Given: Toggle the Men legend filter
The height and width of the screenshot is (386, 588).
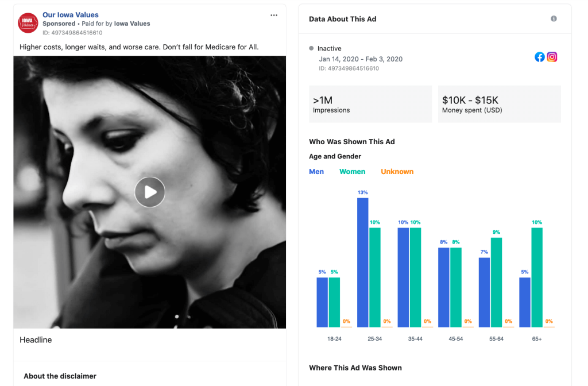Looking at the screenshot, I should click(x=316, y=171).
